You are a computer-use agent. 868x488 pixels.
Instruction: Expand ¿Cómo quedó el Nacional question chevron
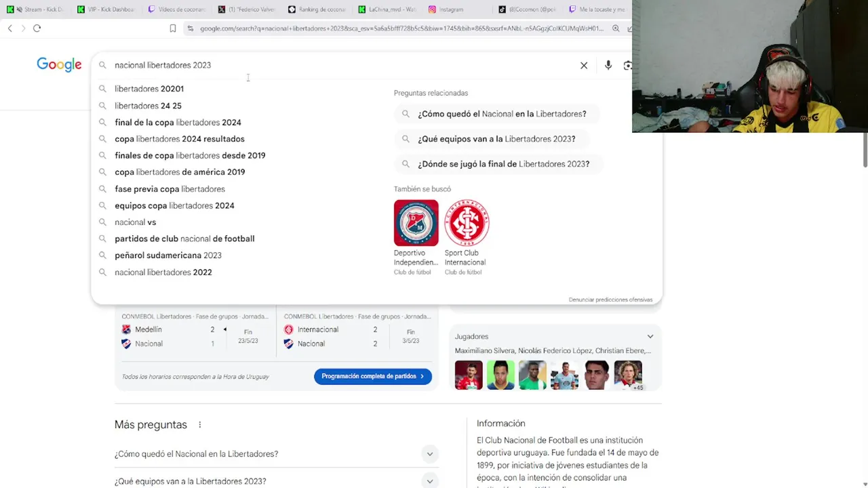point(429,454)
